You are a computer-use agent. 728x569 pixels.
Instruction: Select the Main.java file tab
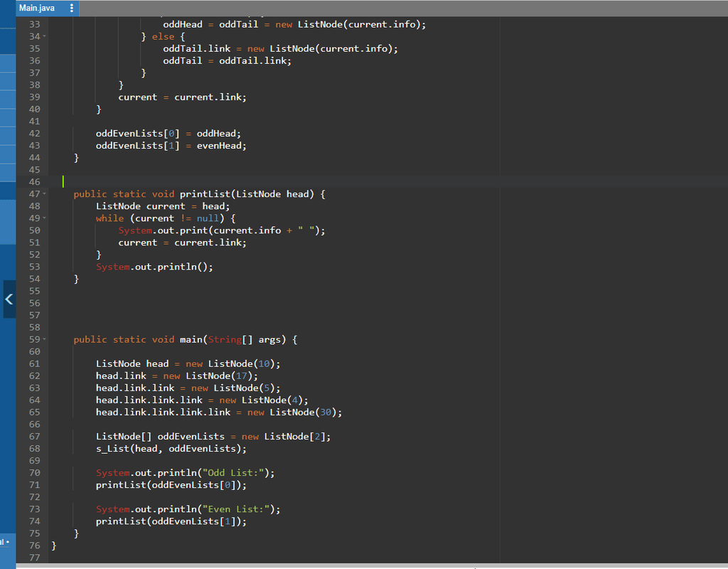(37, 8)
